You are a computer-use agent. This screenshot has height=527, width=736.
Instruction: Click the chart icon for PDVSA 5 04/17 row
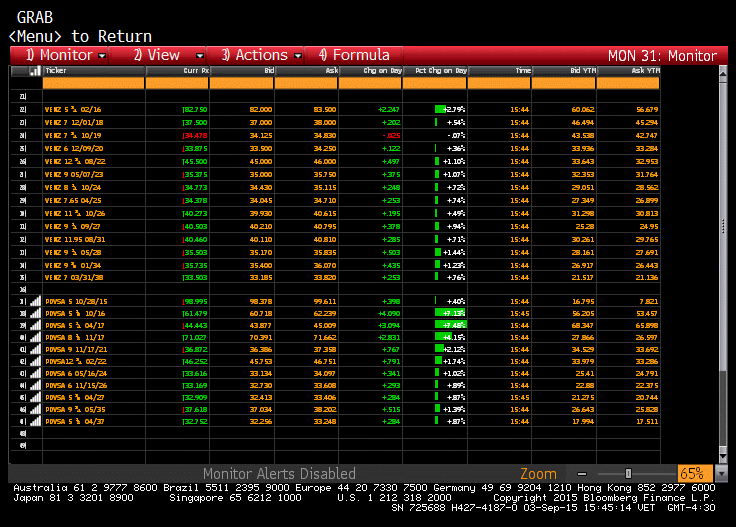(x=35, y=325)
